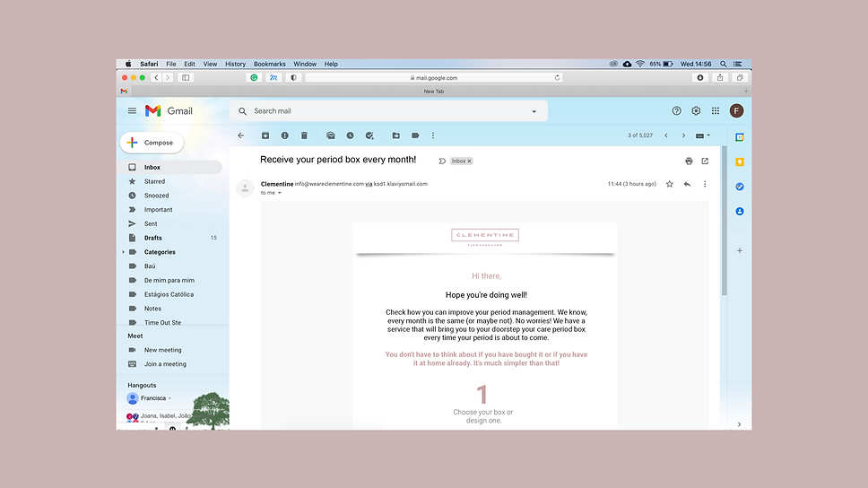Screen dimensions: 868x488
Task: Open the Safari Bookmarks menu
Action: (x=270, y=64)
